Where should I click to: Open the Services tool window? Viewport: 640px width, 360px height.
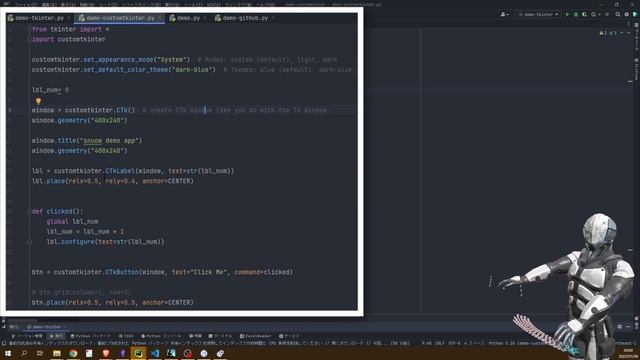click(289, 336)
